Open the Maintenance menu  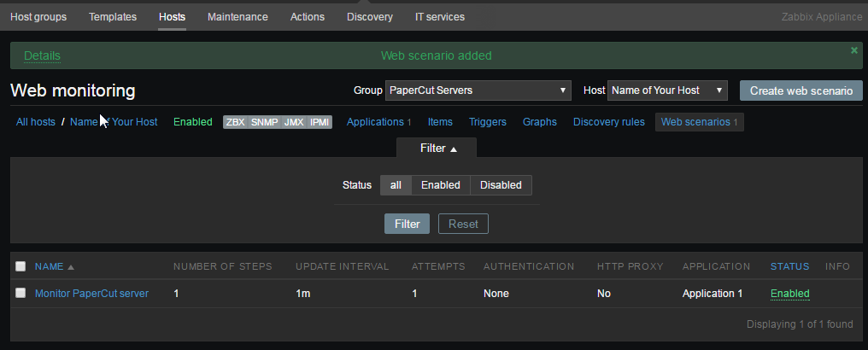tap(238, 17)
